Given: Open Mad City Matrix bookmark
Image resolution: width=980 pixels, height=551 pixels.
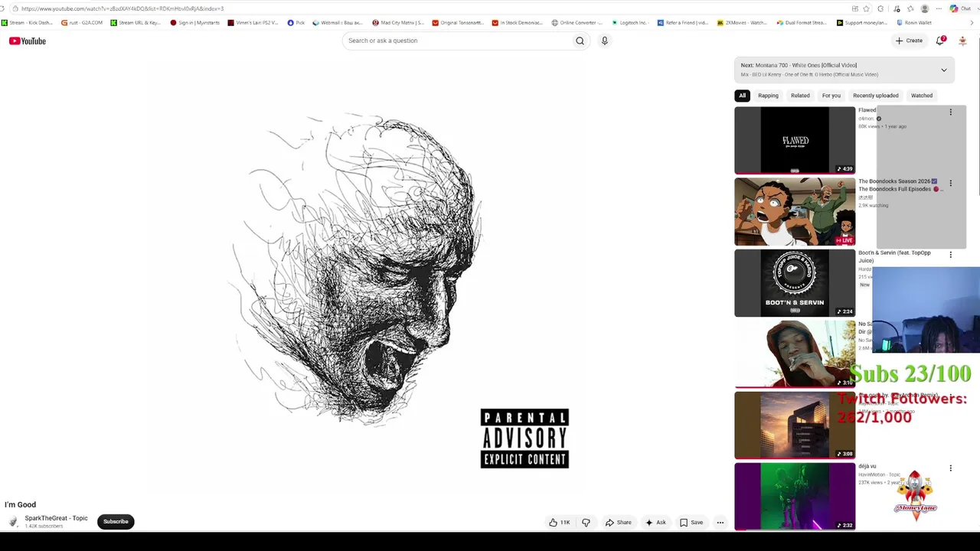Looking at the screenshot, I should point(398,23).
